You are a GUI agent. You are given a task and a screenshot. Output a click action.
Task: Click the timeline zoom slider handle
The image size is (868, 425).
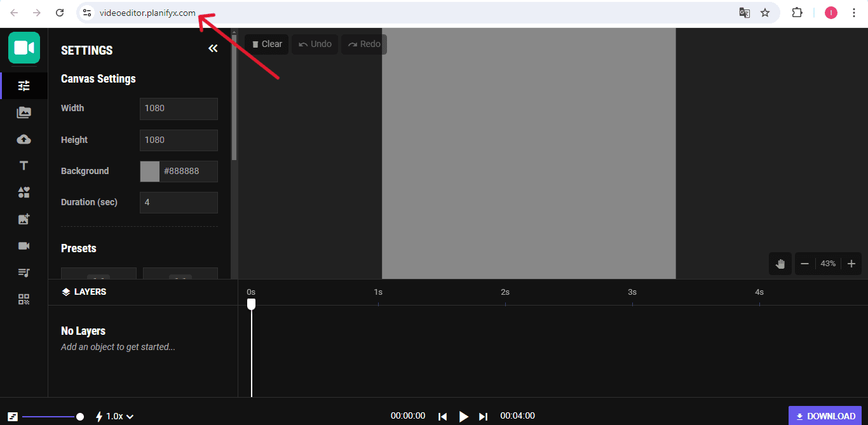(x=80, y=417)
